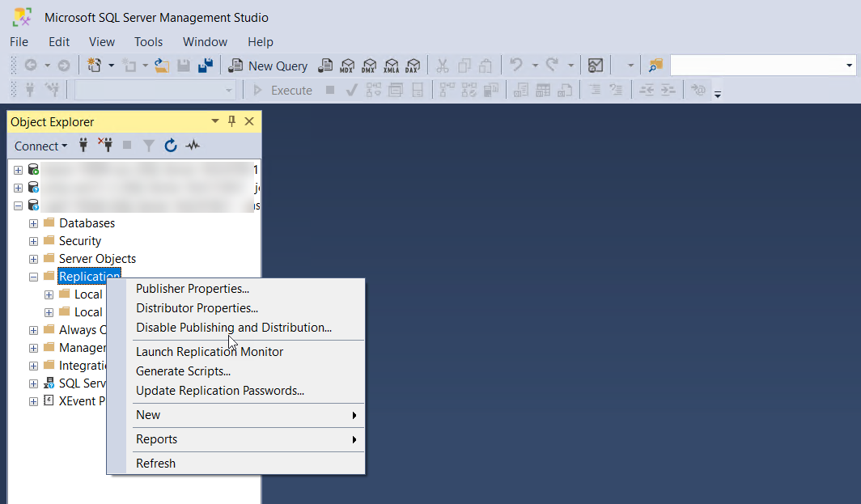Open the Tools menu
Viewport: 861px width, 504px height.
[x=148, y=42]
